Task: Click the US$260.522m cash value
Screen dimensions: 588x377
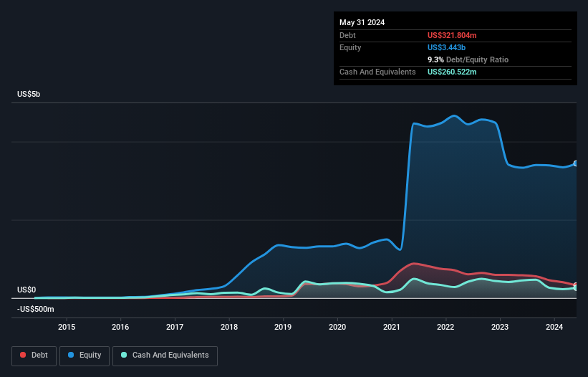Action: pyautogui.click(x=452, y=72)
